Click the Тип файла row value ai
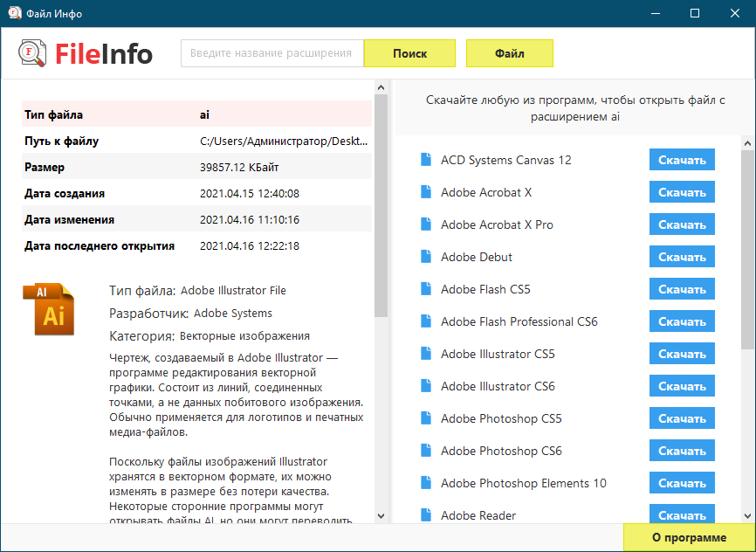 click(x=204, y=114)
